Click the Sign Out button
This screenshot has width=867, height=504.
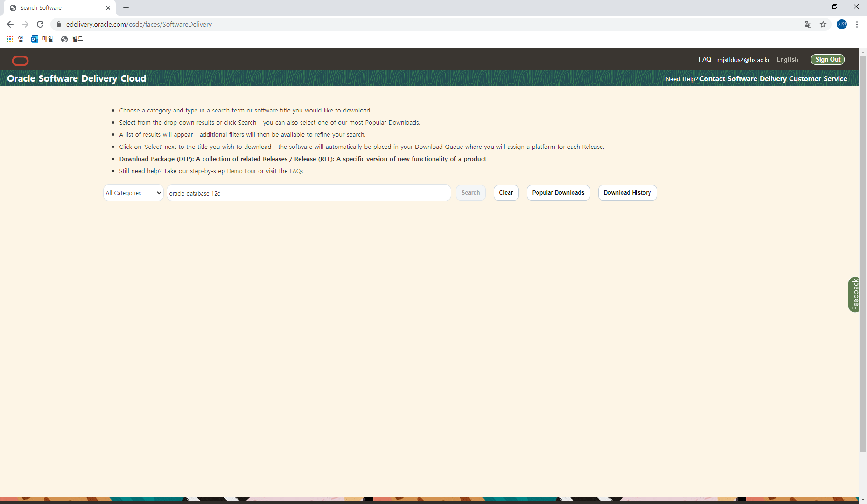(x=827, y=59)
